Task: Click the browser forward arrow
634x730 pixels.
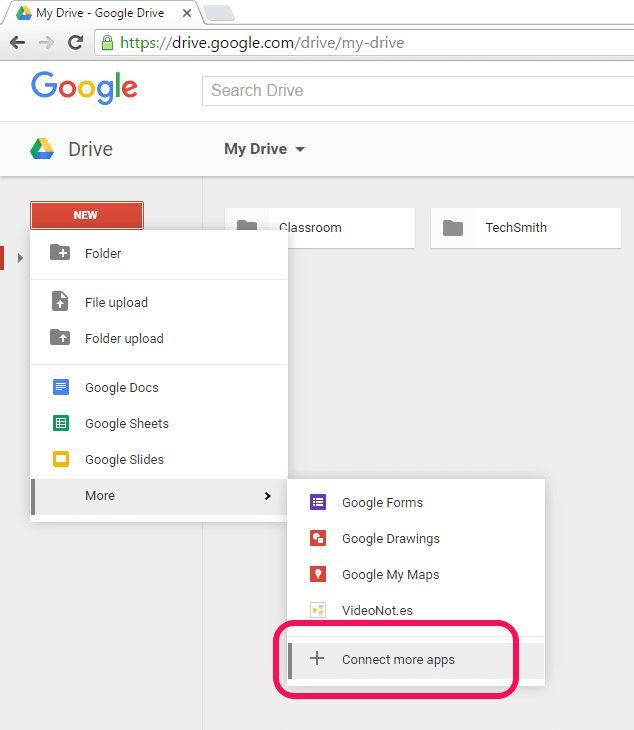Action: 46,43
